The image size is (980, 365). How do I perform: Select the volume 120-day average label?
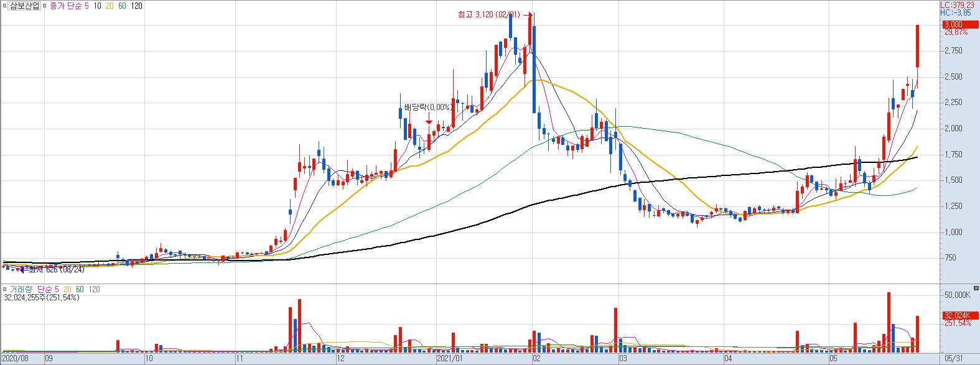coord(94,290)
